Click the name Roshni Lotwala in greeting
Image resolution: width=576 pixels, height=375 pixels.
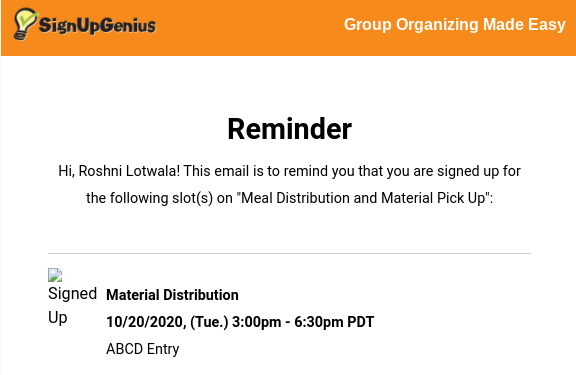point(129,171)
